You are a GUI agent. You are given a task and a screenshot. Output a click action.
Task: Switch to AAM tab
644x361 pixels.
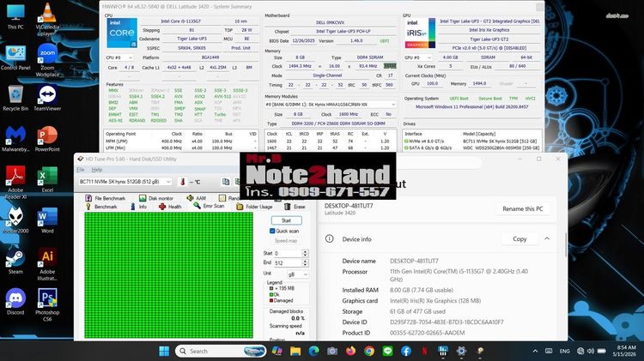click(x=197, y=198)
